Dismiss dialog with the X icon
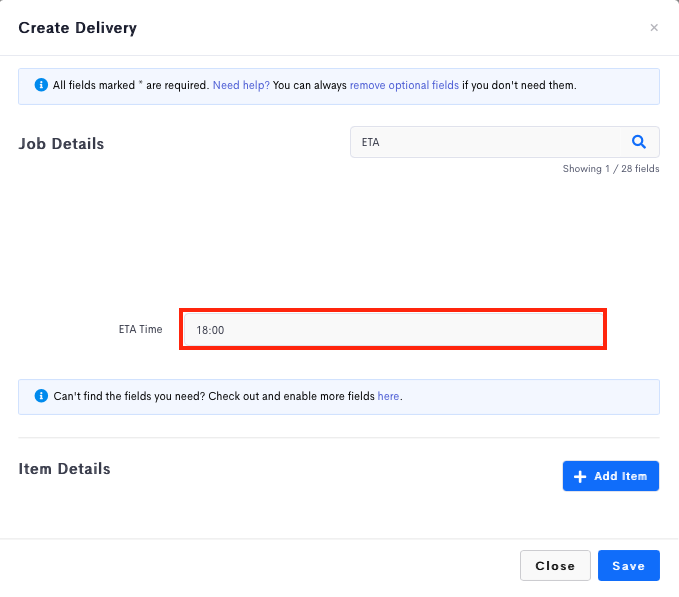The height and width of the screenshot is (597, 679). 654,28
